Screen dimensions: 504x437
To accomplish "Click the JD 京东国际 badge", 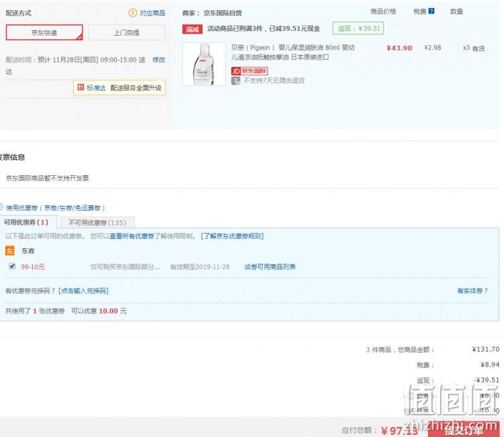I will coord(249,71).
